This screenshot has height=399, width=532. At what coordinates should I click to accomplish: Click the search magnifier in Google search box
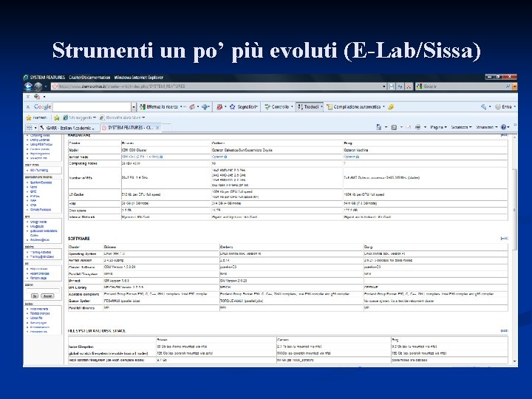tap(508, 86)
